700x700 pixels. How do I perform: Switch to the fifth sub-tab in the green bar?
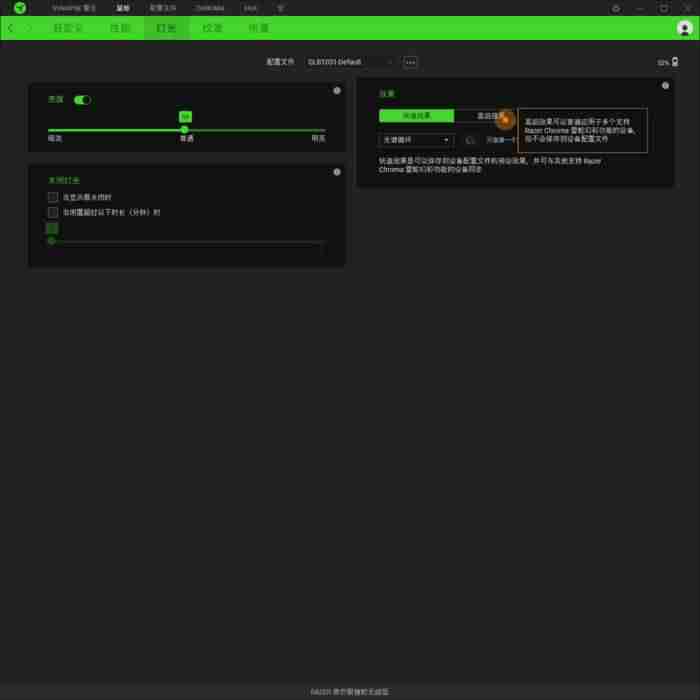point(258,28)
